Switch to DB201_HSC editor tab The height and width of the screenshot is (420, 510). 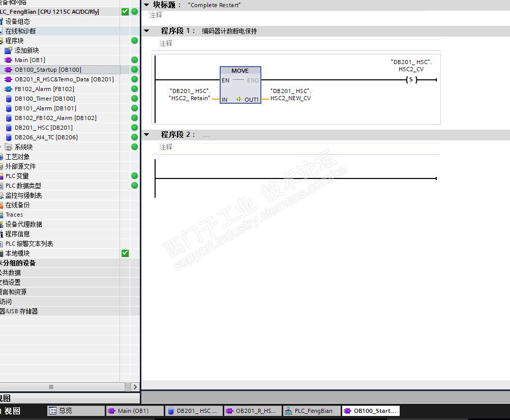194,411
